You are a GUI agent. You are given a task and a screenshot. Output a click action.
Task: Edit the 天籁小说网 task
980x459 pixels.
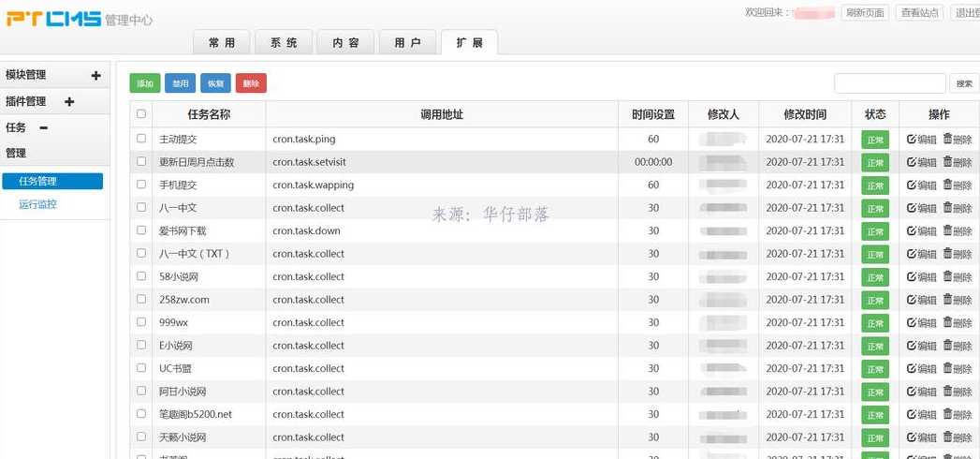click(922, 437)
